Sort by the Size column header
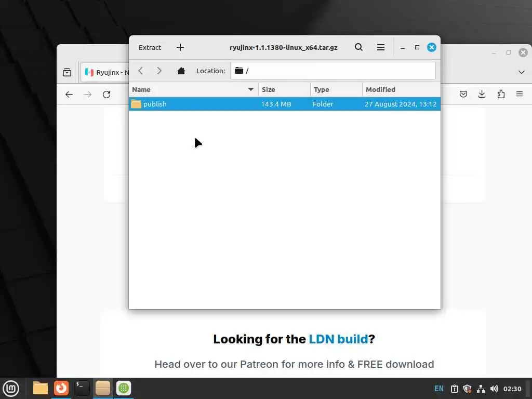Viewport: 532px width, 399px height. pos(284,89)
